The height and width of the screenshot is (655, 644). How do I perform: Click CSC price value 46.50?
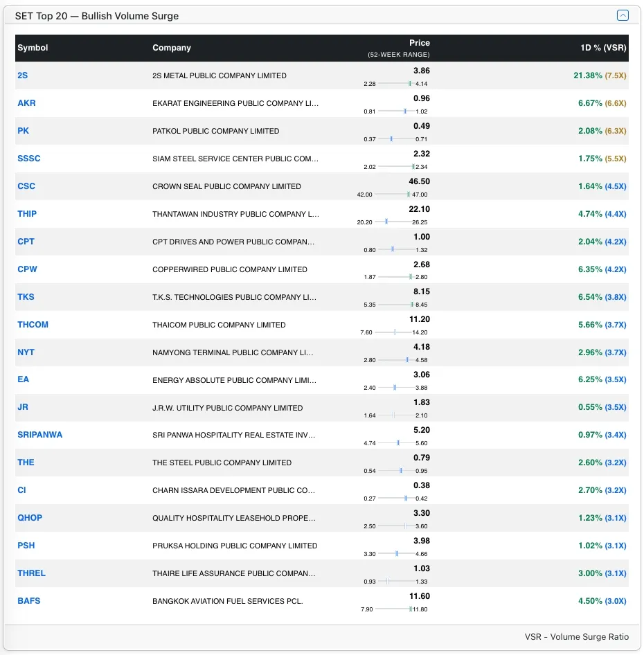click(419, 181)
